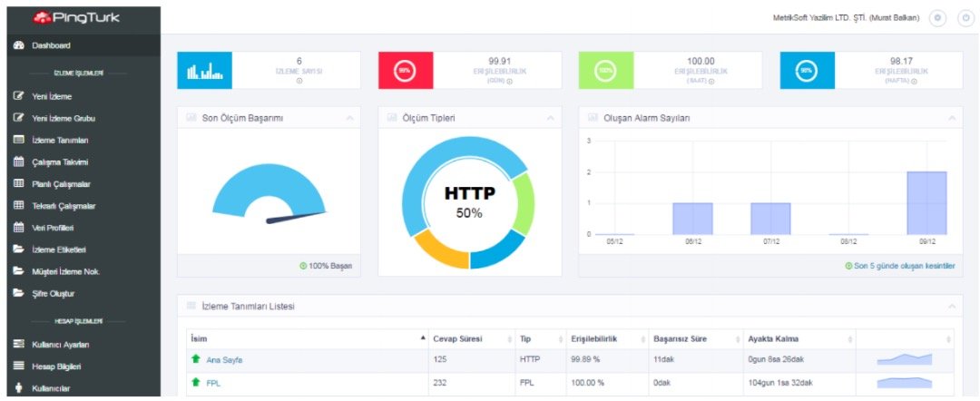Open the FPL monitoring link
The image size is (980, 401).
click(x=213, y=383)
